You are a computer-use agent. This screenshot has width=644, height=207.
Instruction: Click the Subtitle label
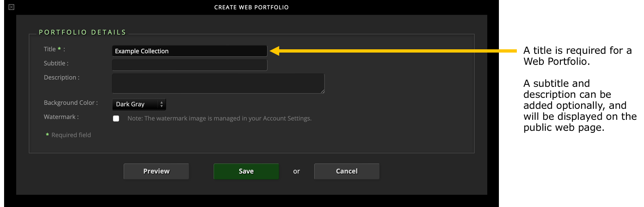tap(56, 63)
